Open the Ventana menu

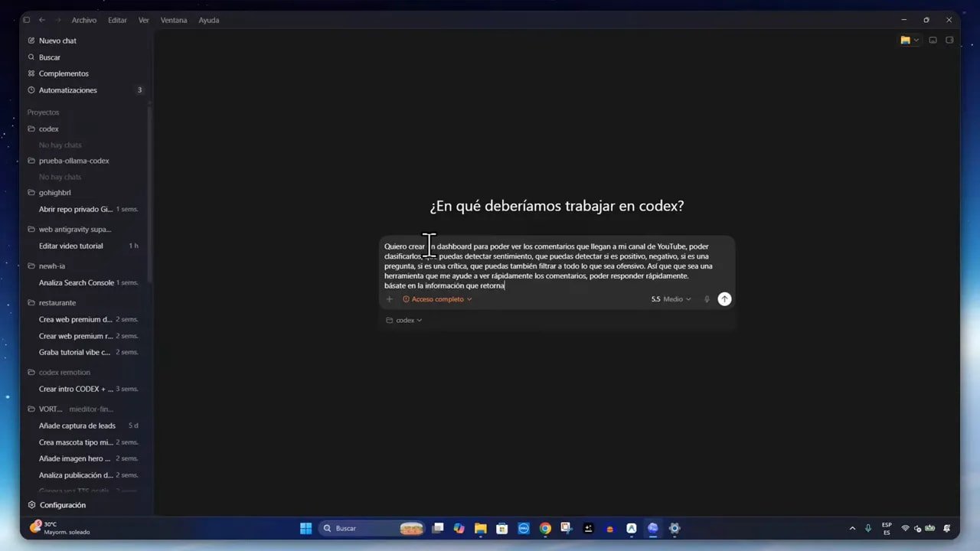click(174, 20)
